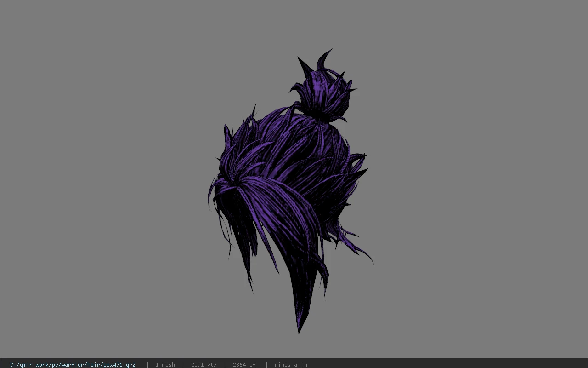Viewport: 588px width, 368px height.
Task: Click the 'nincs anim' status text
Action: point(291,365)
